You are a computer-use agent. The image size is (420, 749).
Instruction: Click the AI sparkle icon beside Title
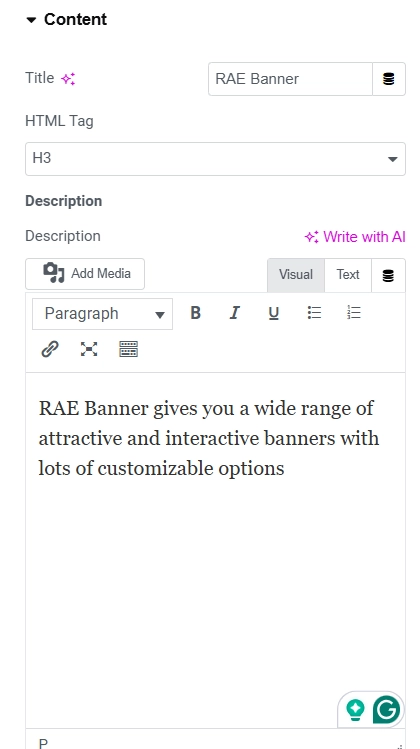tap(68, 79)
